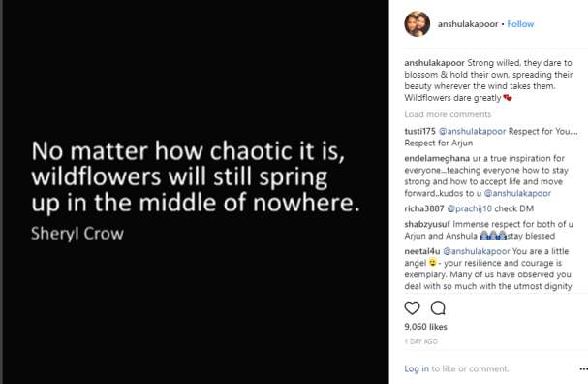The image size is (588, 384).
Task: Open the three-dots more options menu
Action: tap(583, 369)
